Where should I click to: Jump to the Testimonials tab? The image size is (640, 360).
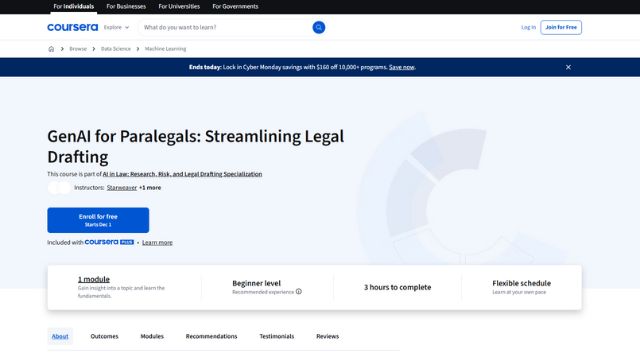click(x=277, y=336)
